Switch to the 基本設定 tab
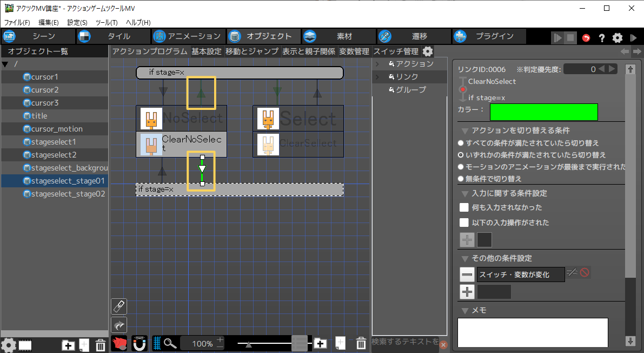Viewport: 644px width, 353px height. 206,51
